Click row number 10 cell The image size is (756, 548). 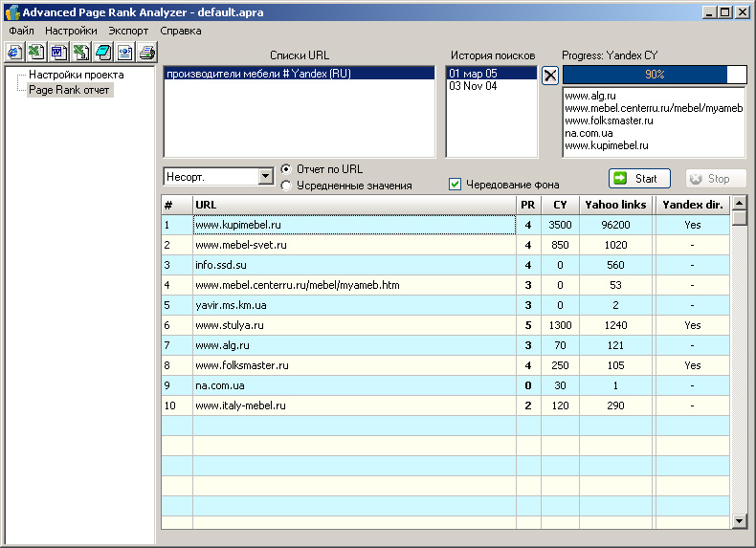coord(177,406)
